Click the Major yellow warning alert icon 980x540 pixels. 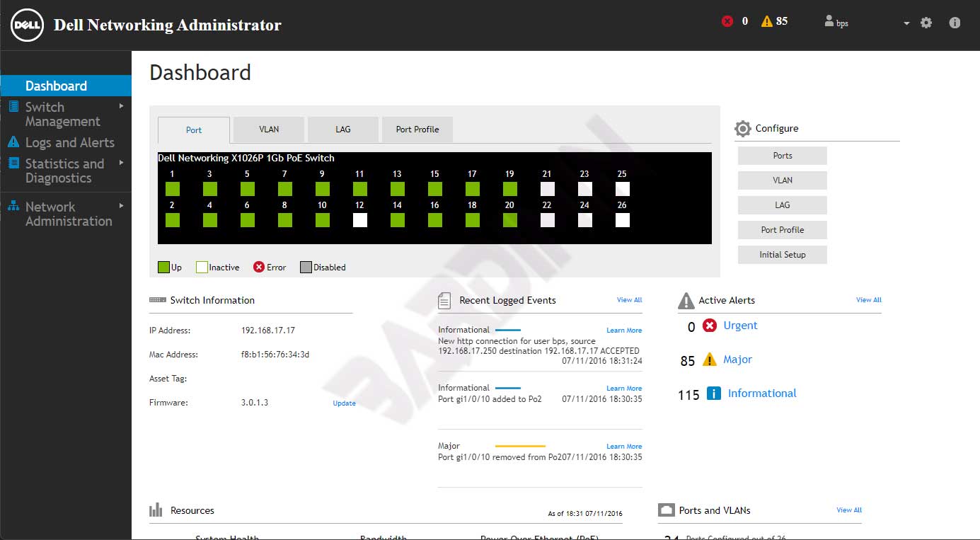point(710,360)
